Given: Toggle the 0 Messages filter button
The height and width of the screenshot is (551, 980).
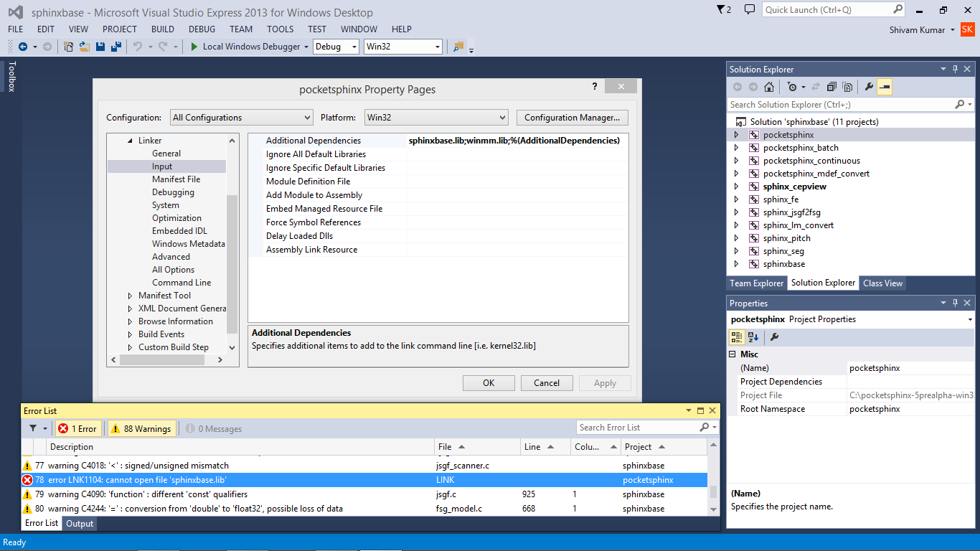Looking at the screenshot, I should click(214, 428).
